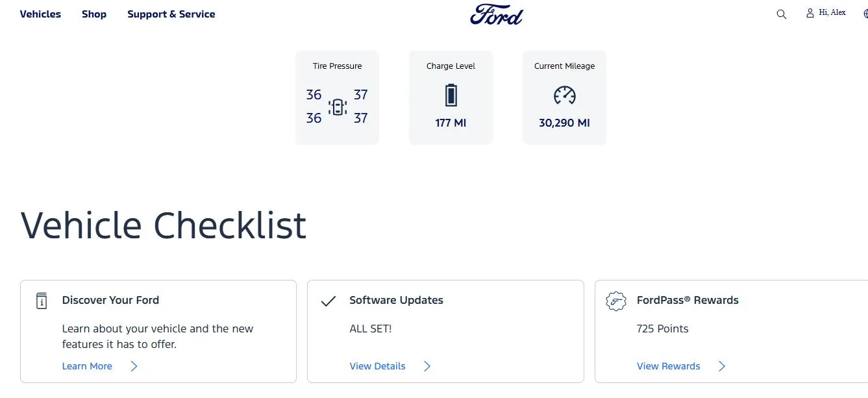Open the Vehicles menu
Screen dimensions: 868x398
(40, 14)
